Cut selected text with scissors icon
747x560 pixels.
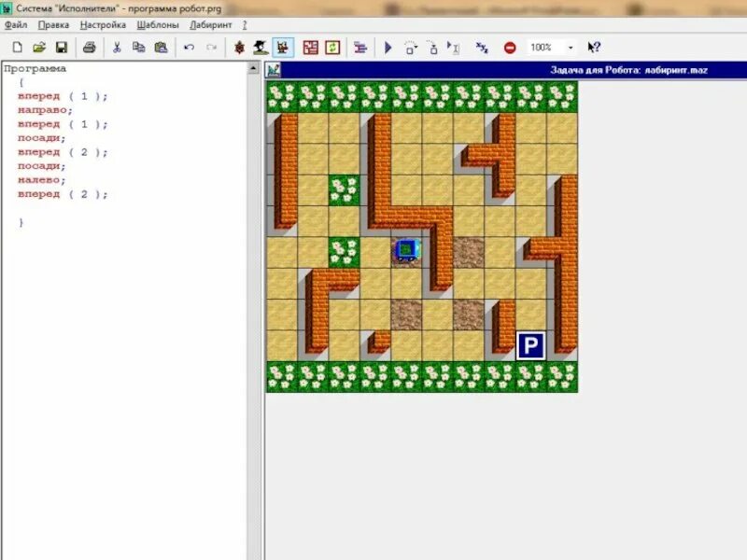coord(117,48)
